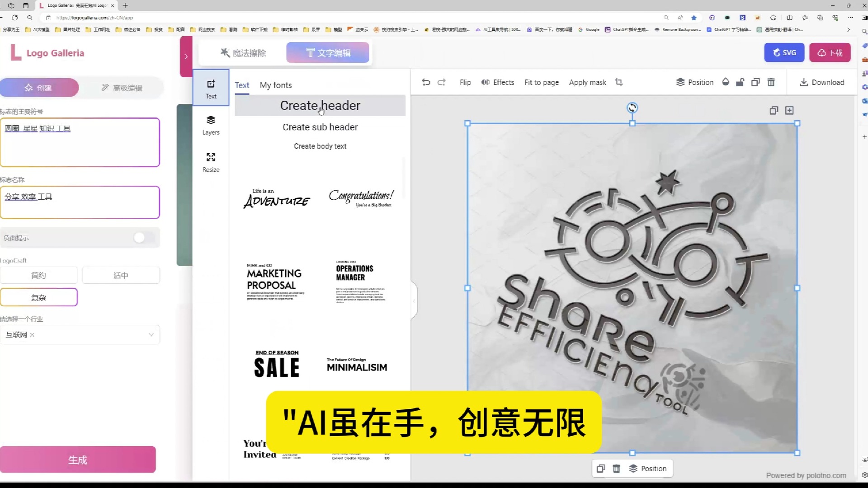This screenshot has height=488, width=868.
Task: Click the 互联网 tag expander
Action: point(151,333)
